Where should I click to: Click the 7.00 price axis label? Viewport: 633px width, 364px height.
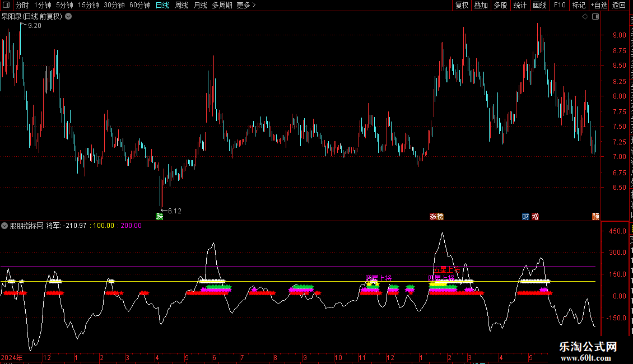pos(619,157)
